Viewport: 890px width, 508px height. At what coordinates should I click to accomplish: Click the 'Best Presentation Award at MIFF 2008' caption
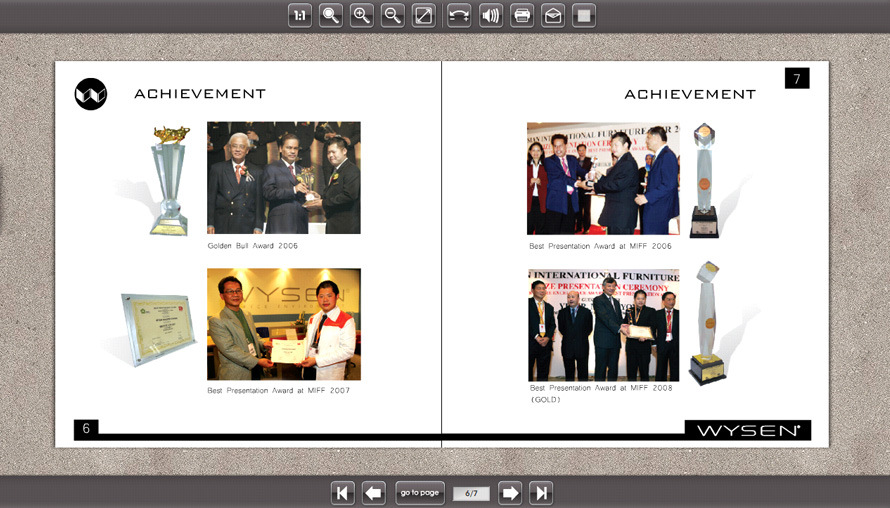pos(601,388)
